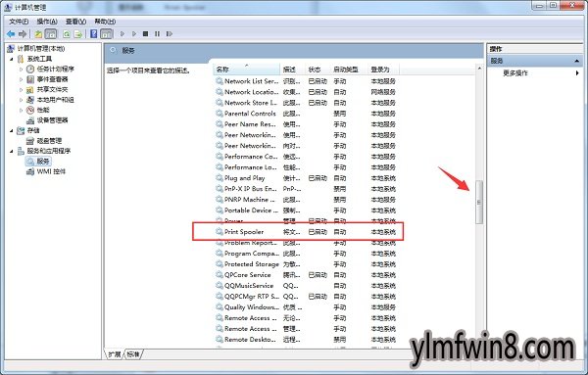
Task: Select the QQMusicService row
Action: pyautogui.click(x=306, y=286)
